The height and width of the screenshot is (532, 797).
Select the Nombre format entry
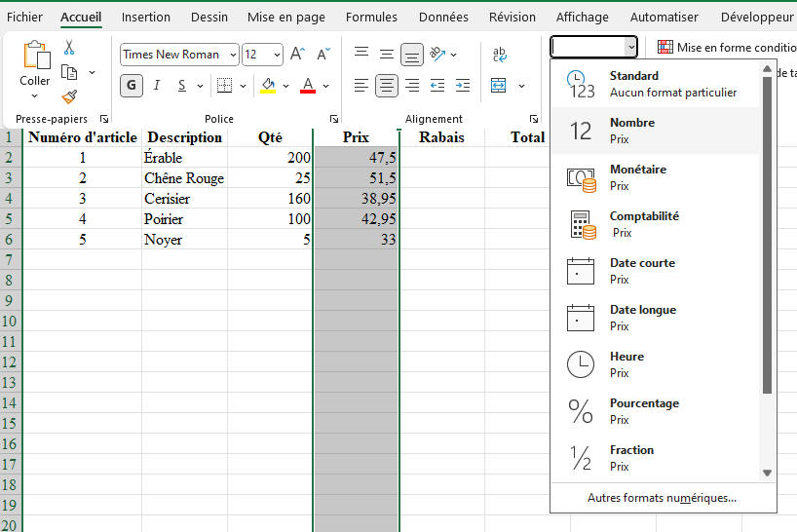656,131
